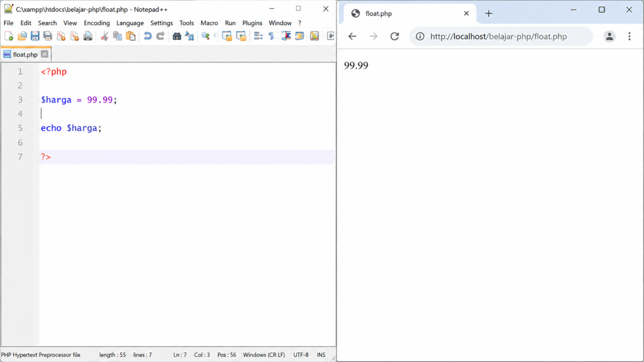
Task: Click the Copy toolbar icon
Action: [118, 36]
